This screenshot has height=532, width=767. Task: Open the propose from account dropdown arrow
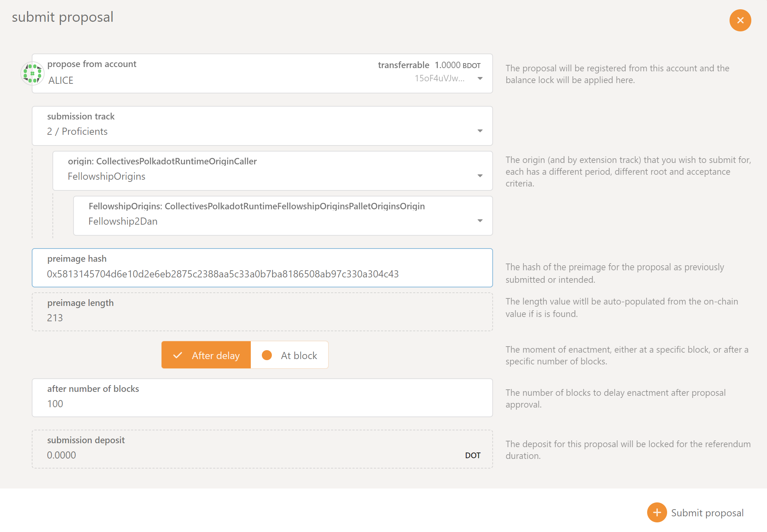coord(480,78)
